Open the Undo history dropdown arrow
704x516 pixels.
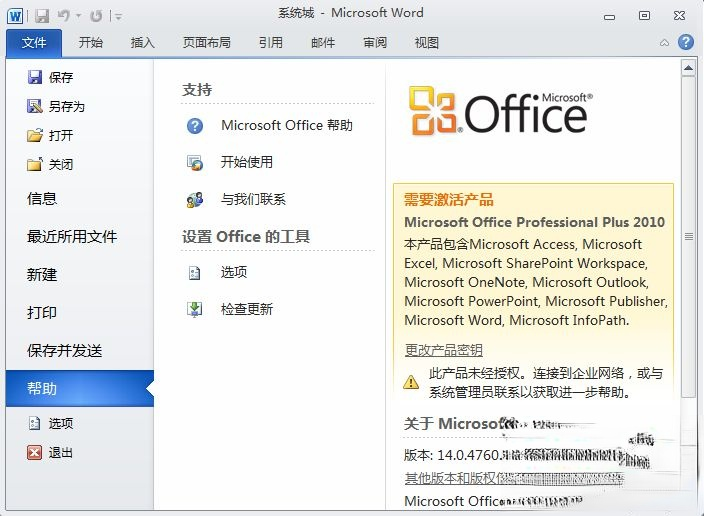[x=78, y=16]
